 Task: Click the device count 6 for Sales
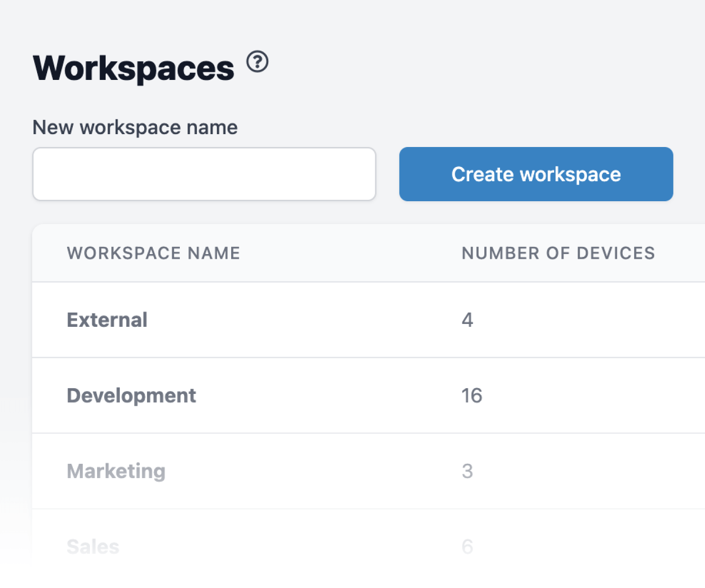467,547
